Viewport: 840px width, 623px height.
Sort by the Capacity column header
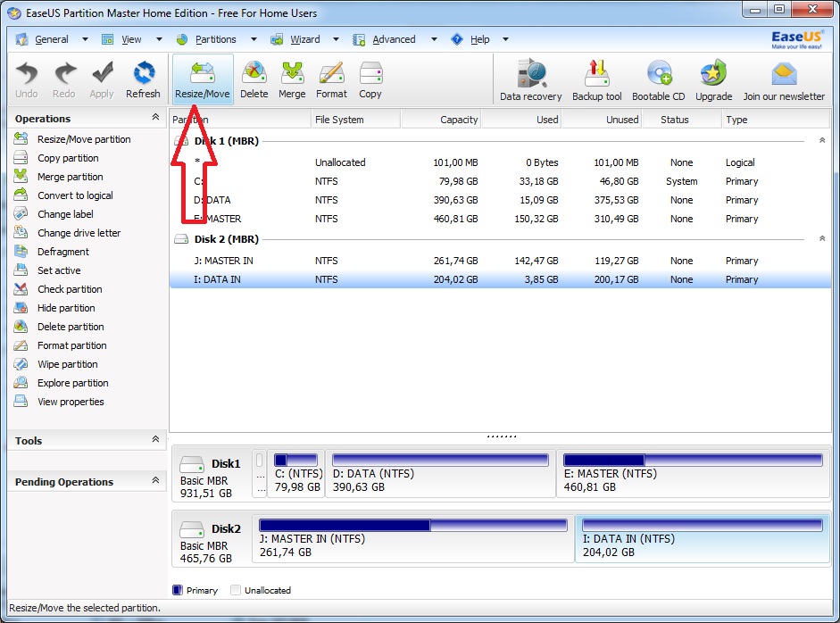click(x=441, y=120)
